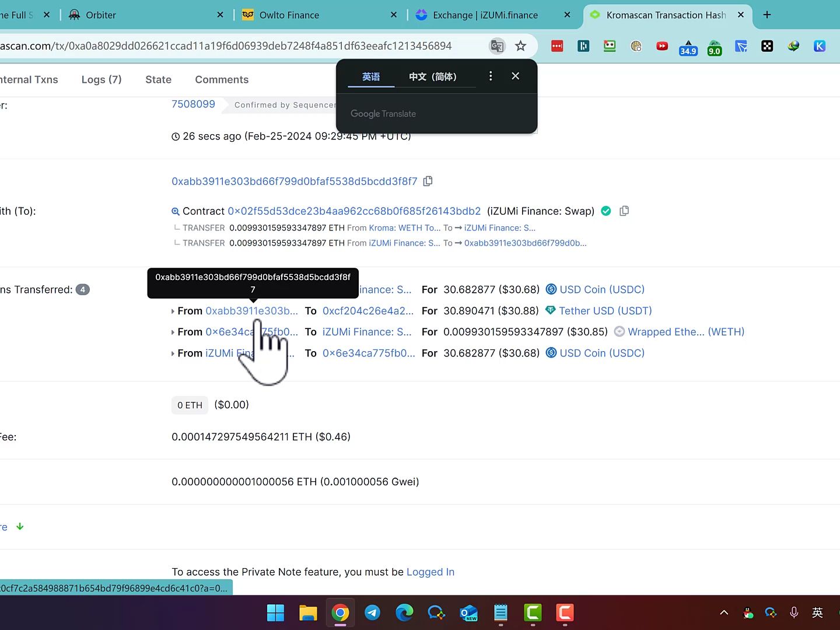The image size is (840, 630).
Task: Open 0xcf204c26e4a2... recipient address
Action: 368,311
